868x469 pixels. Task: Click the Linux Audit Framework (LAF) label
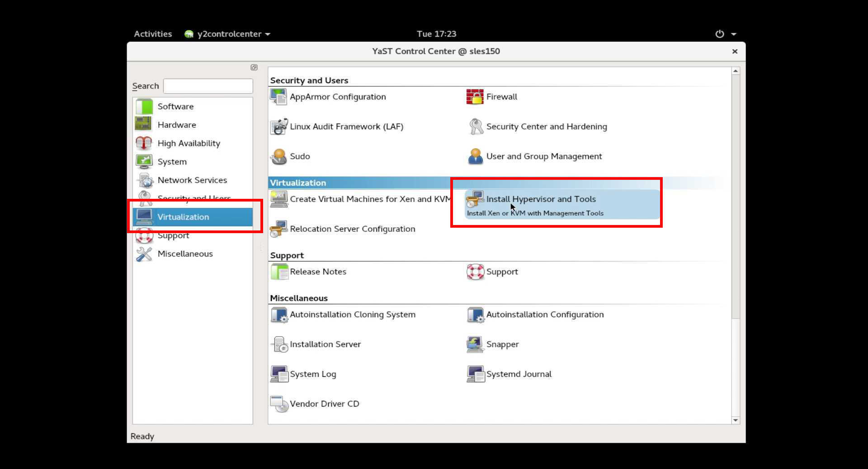click(x=346, y=127)
